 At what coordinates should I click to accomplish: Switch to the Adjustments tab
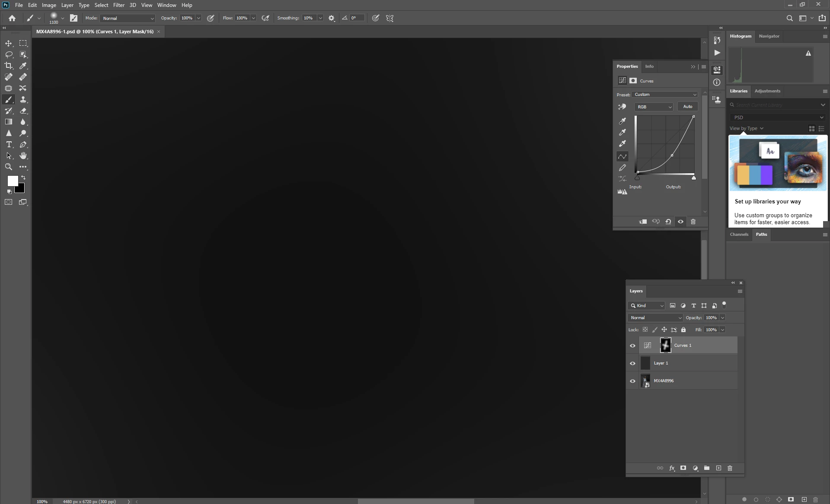click(x=767, y=91)
